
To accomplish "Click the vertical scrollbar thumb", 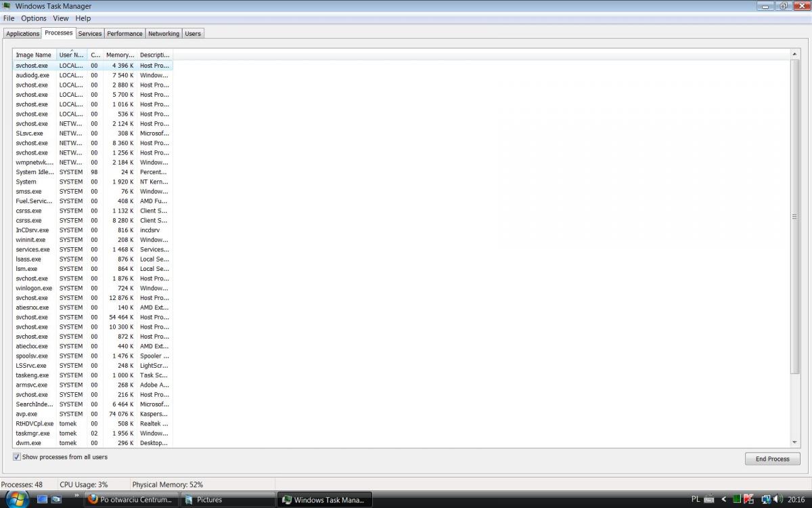I will coord(794,217).
